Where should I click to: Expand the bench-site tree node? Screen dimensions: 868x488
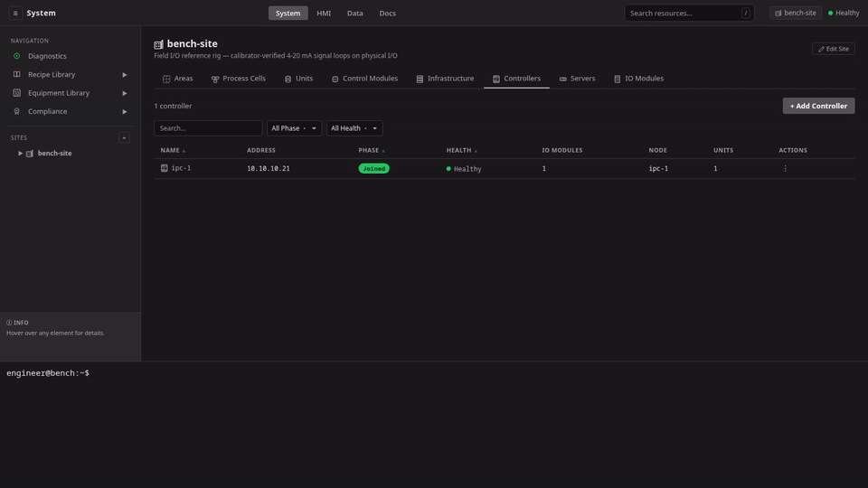click(x=21, y=154)
